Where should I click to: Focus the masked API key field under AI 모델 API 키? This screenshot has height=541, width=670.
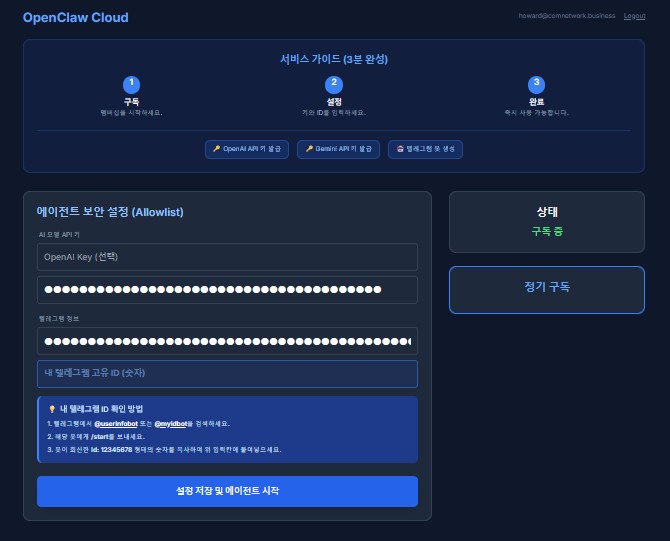click(227, 290)
